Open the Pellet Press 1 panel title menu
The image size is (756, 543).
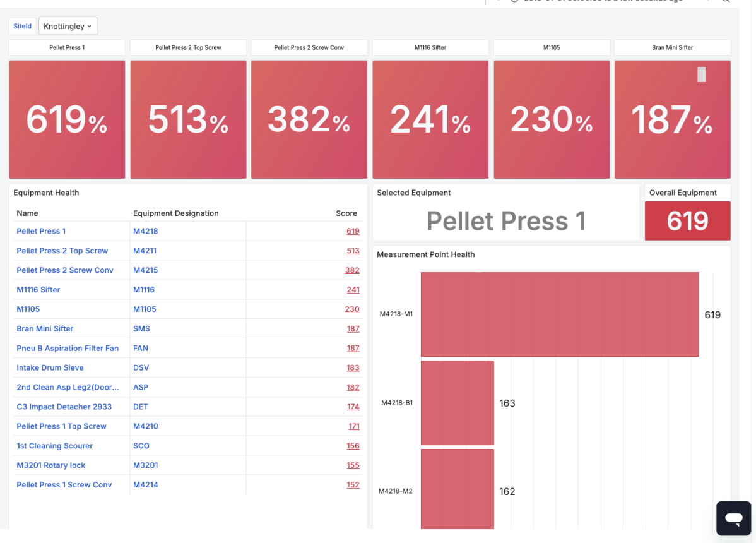point(67,47)
